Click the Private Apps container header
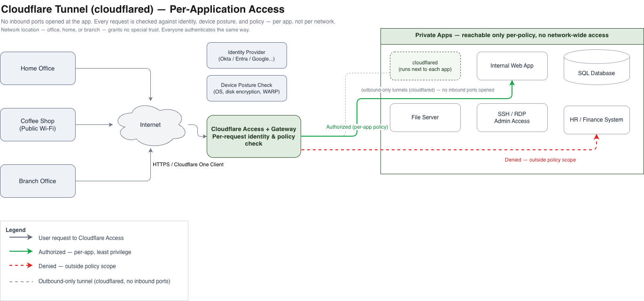This screenshot has width=644, height=301. [512, 36]
